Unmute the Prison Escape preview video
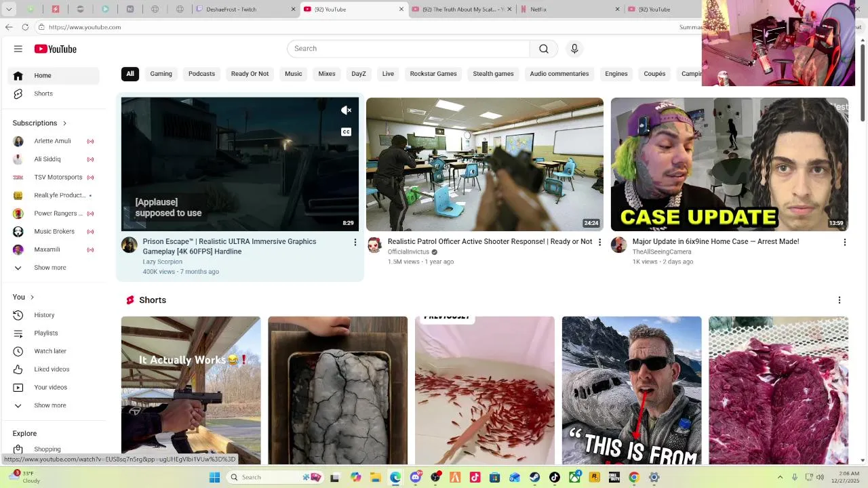 click(x=346, y=110)
